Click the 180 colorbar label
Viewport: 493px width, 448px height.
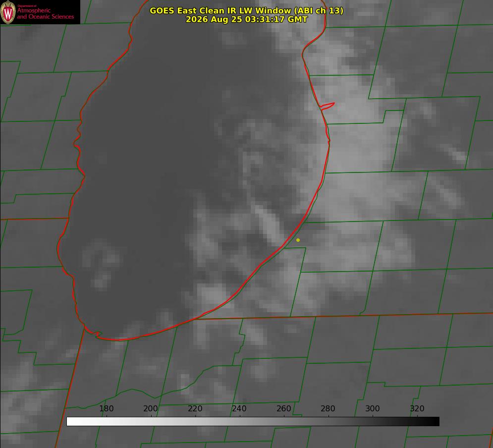[106, 408]
